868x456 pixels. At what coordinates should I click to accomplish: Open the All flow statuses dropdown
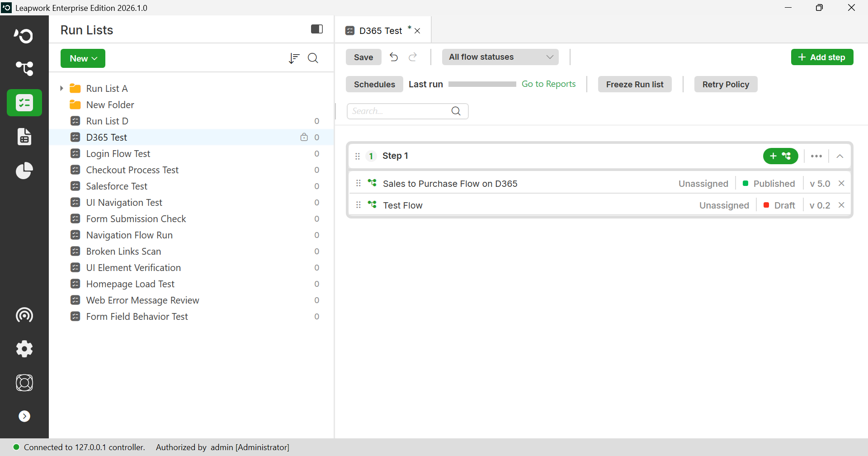(x=500, y=57)
